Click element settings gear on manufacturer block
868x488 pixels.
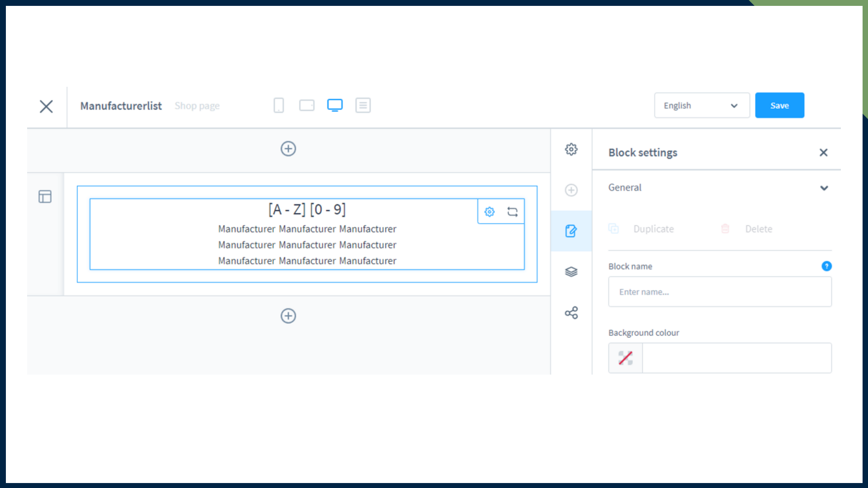point(489,211)
